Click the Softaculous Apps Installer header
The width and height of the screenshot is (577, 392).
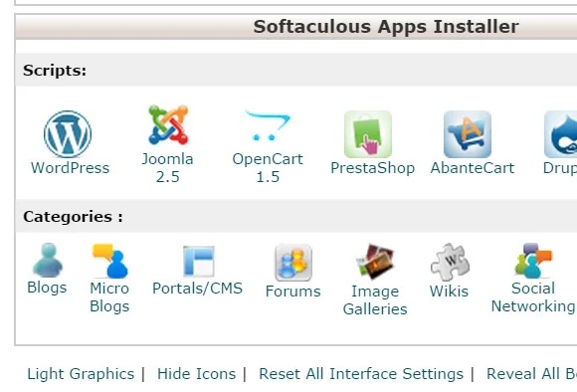386,27
